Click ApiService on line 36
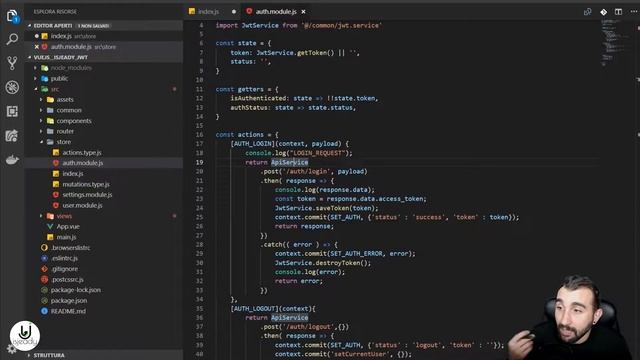 [x=289, y=318]
